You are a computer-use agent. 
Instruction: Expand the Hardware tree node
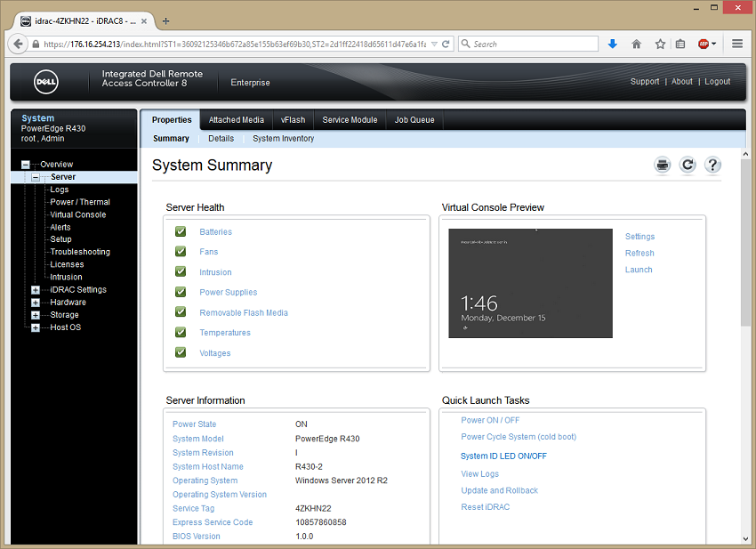(x=36, y=303)
